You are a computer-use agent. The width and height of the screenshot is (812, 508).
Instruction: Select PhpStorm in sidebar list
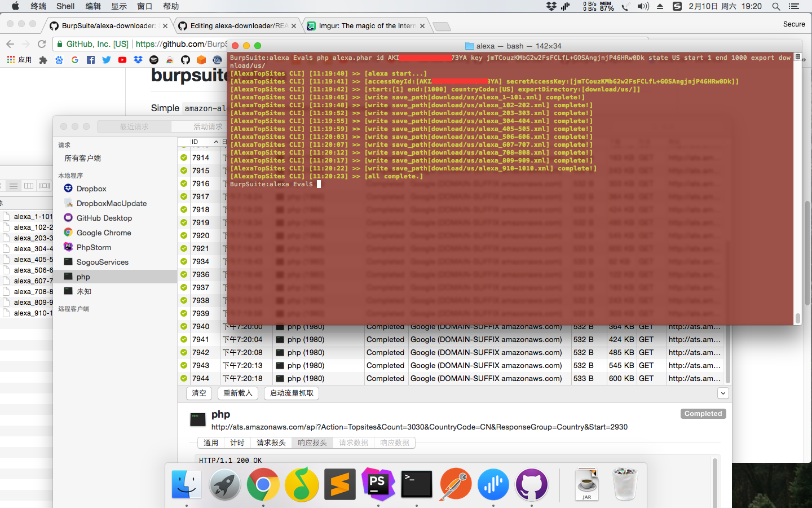point(115,247)
